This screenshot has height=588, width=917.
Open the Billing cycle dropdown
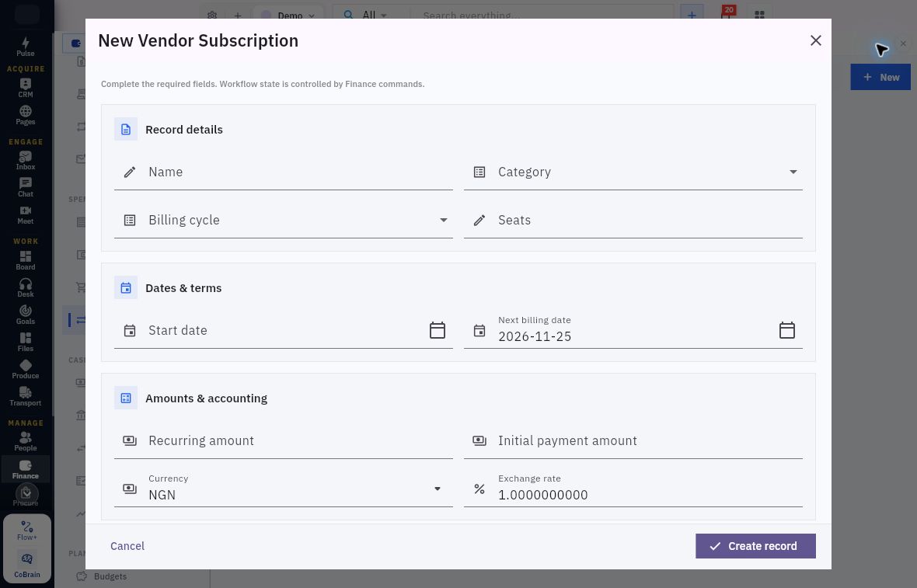pos(284,221)
